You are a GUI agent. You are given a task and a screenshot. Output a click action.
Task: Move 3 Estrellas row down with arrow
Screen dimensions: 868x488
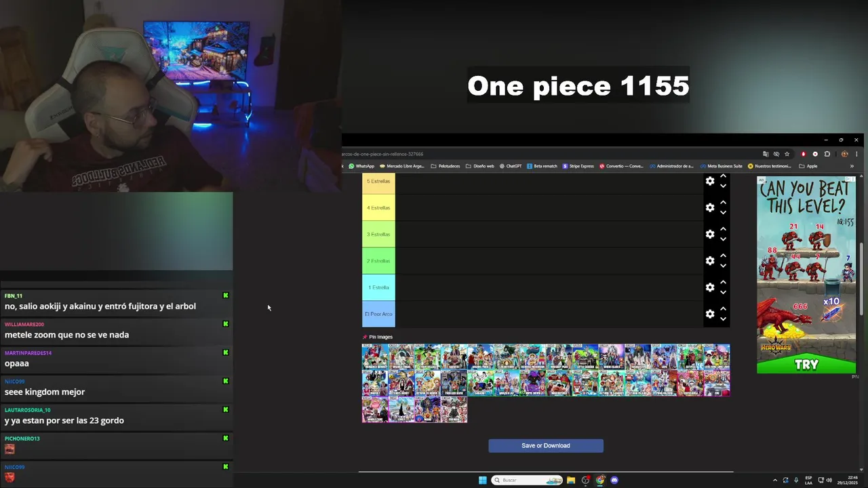coord(723,239)
